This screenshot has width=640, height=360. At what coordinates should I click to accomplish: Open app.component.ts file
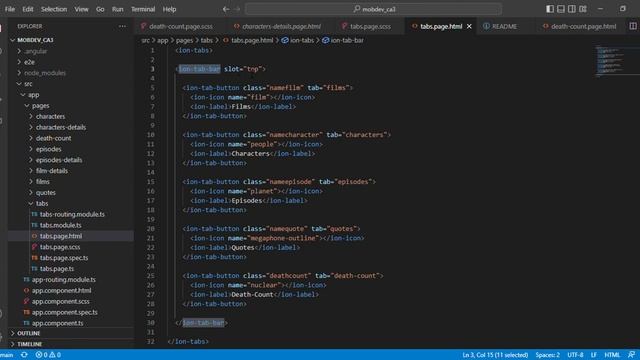[58, 323]
